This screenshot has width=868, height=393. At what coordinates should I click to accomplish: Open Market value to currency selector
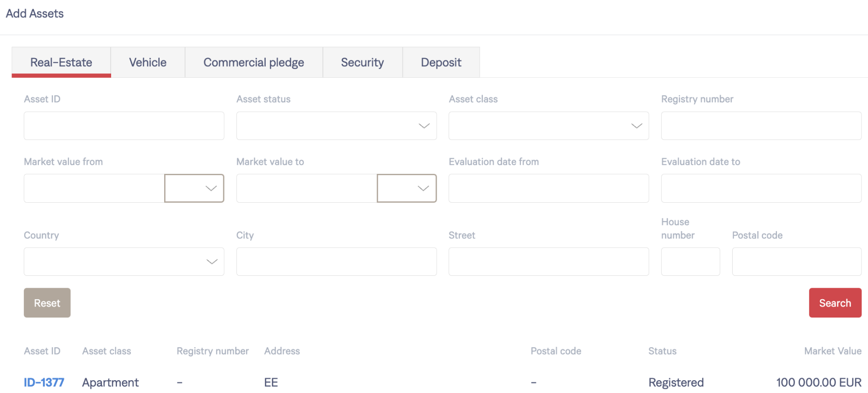click(x=407, y=188)
